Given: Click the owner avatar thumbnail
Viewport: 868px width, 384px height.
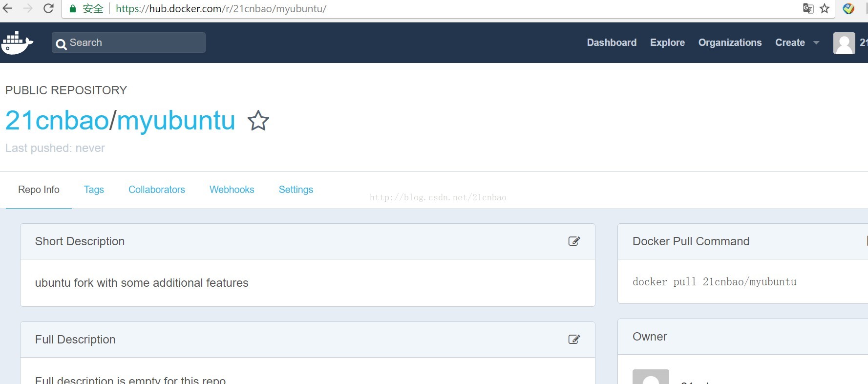Looking at the screenshot, I should [651, 377].
